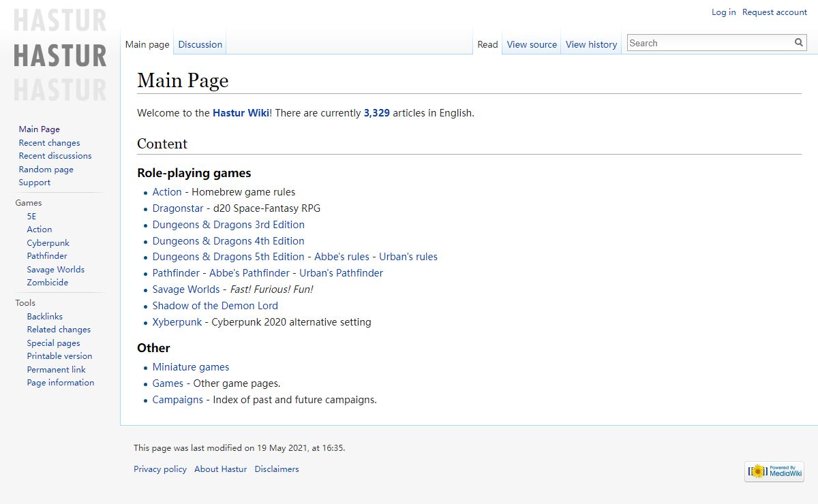This screenshot has width=818, height=504.
Task: Open Action in the Games sidebar
Action: (40, 230)
